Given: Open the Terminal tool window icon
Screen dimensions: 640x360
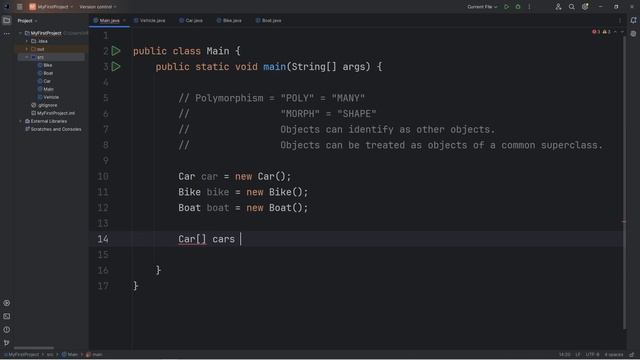Looking at the screenshot, I should 7,316.
